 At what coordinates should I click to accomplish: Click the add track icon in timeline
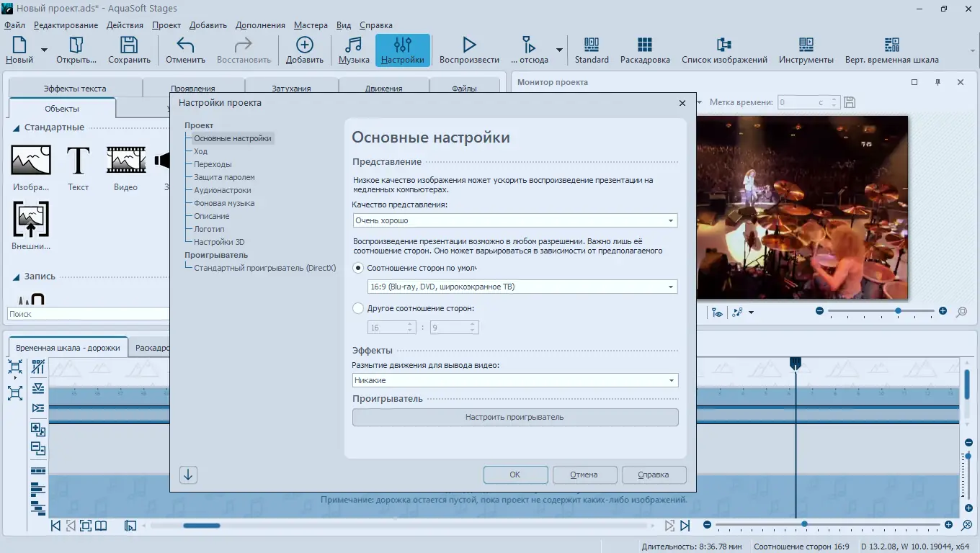click(x=38, y=430)
